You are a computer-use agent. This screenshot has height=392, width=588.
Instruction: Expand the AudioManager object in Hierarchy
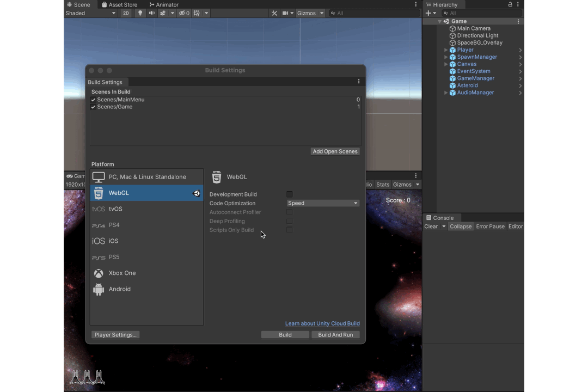[446, 93]
